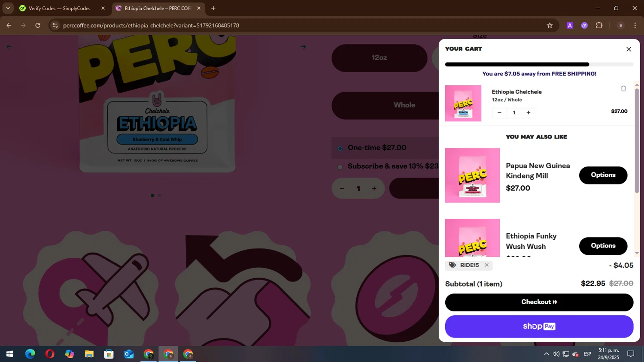Click the address bar URL
This screenshot has height=362, width=644.
[x=151, y=25]
